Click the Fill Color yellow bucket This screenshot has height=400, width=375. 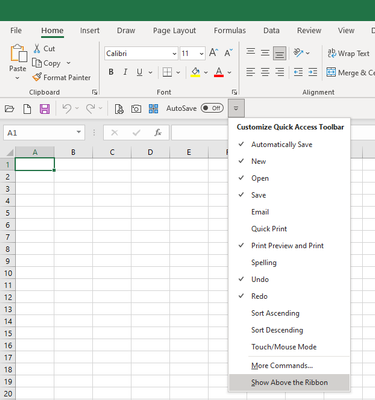[x=195, y=72]
